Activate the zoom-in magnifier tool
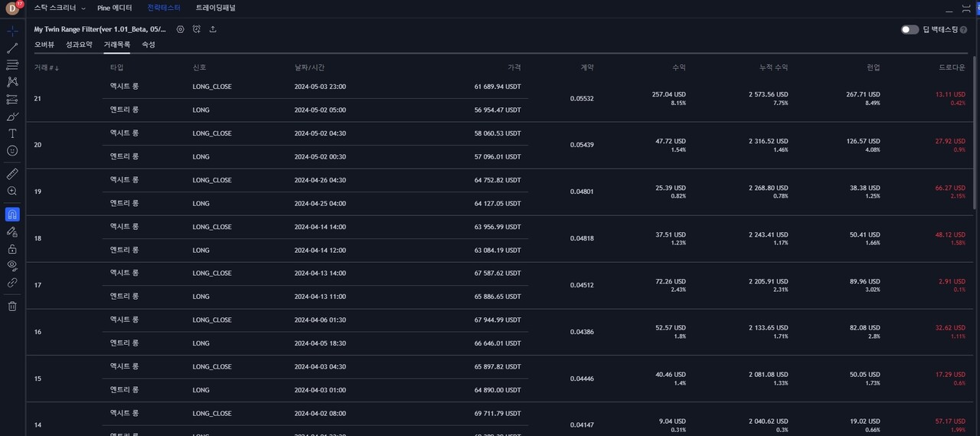 12,191
